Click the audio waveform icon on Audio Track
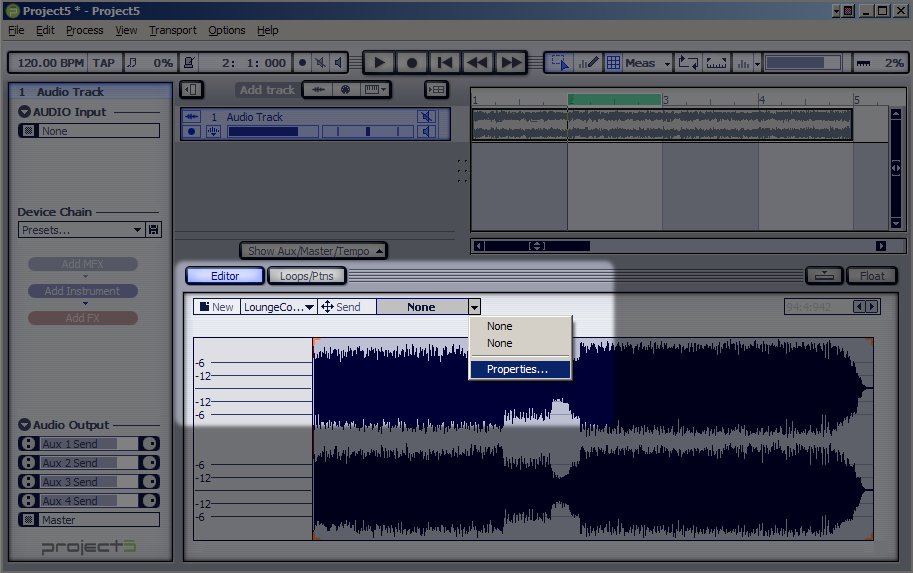913x573 pixels. click(191, 117)
